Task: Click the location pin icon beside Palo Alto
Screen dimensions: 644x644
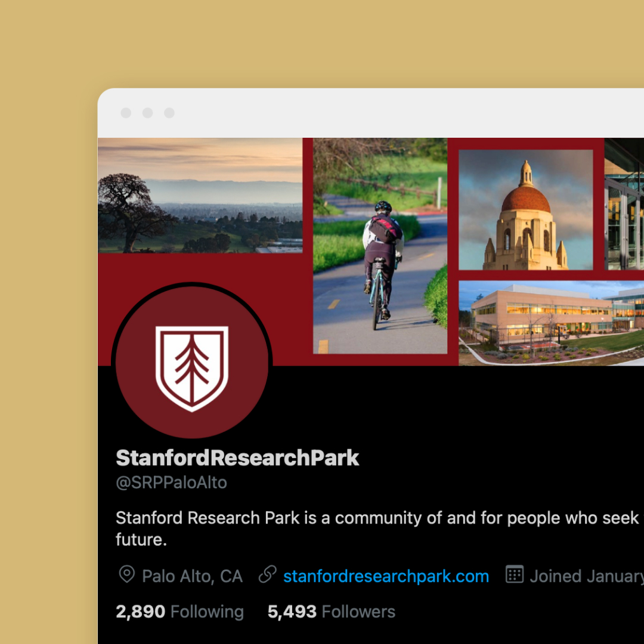Action: pyautogui.click(x=127, y=574)
